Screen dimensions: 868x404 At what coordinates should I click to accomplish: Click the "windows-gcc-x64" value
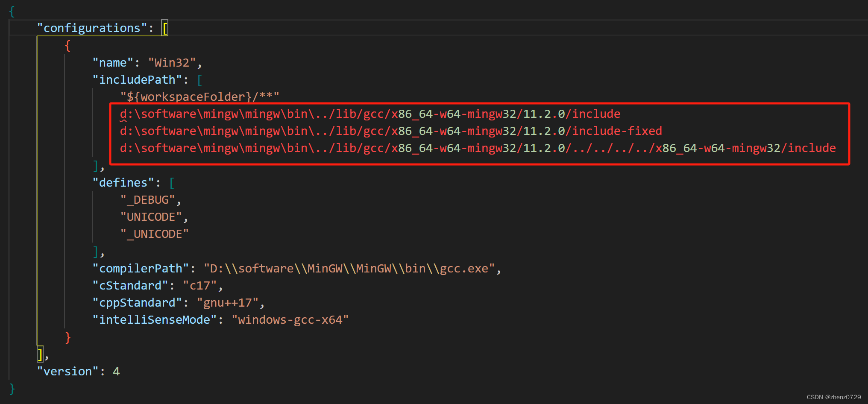click(290, 320)
